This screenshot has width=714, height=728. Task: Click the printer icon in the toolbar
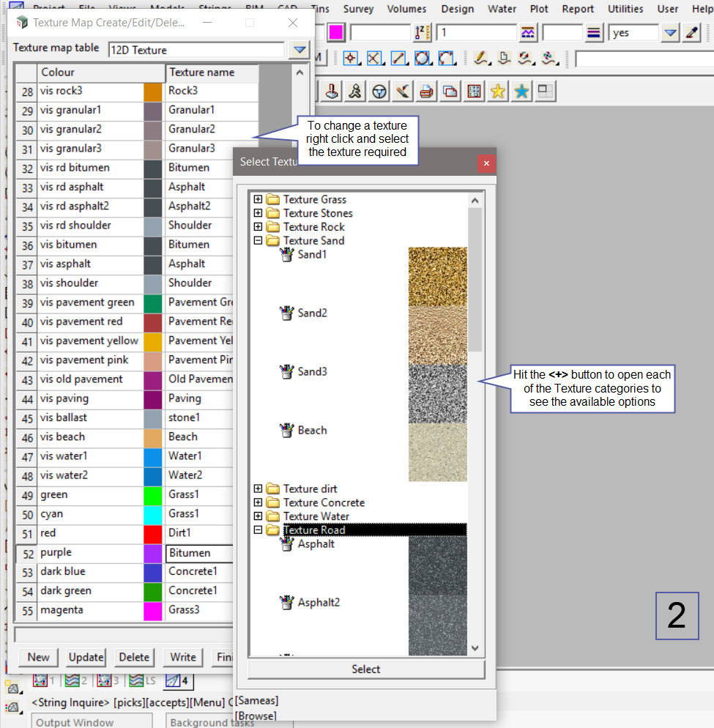pos(426,92)
